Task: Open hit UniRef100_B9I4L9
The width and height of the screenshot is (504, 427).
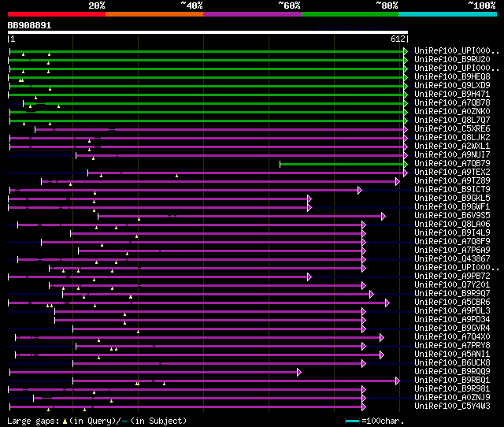Action: click(x=452, y=233)
